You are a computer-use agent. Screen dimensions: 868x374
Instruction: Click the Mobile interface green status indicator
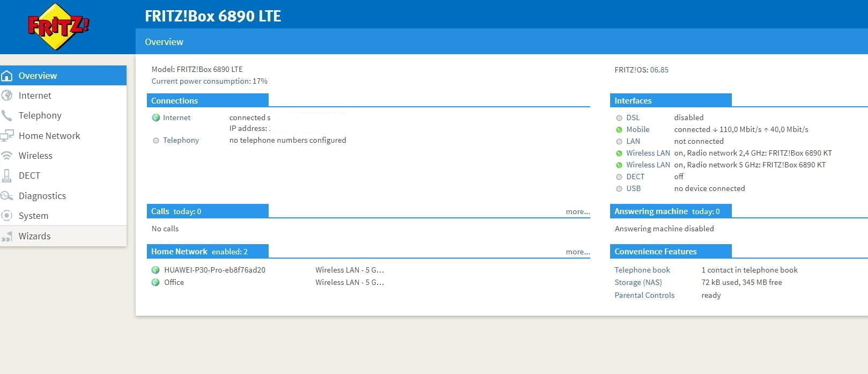click(x=619, y=129)
